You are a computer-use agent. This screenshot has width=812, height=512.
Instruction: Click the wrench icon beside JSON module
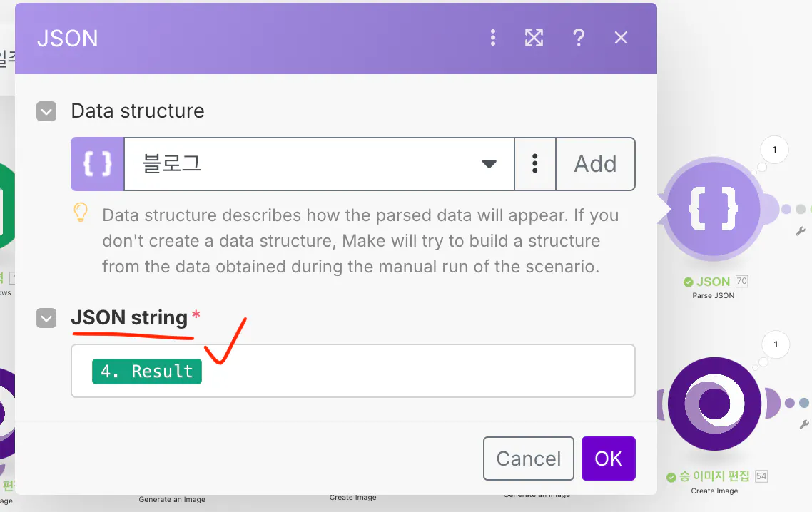point(801,231)
